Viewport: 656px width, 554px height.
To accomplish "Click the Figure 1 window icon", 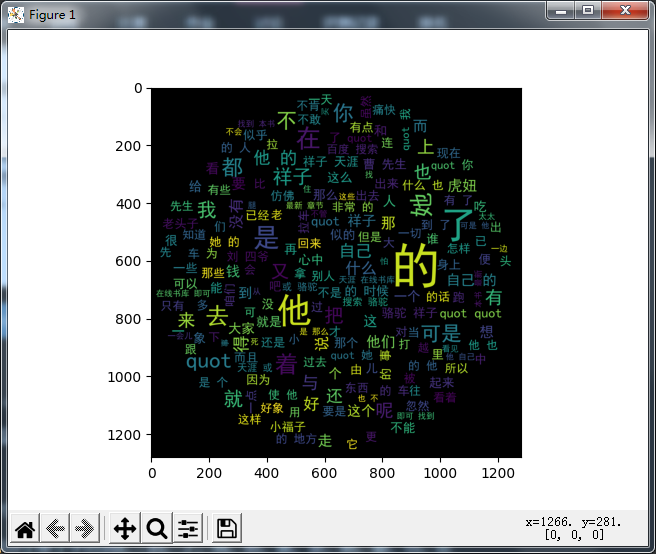I will point(15,15).
